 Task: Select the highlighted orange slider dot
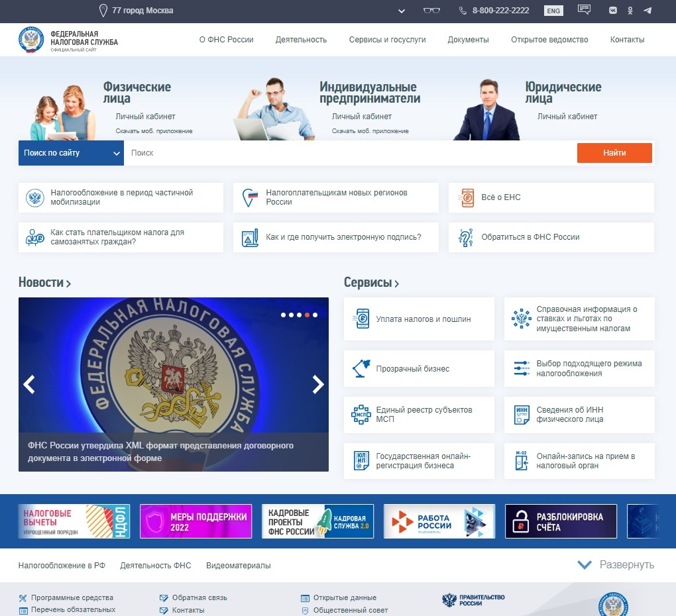[x=308, y=315]
